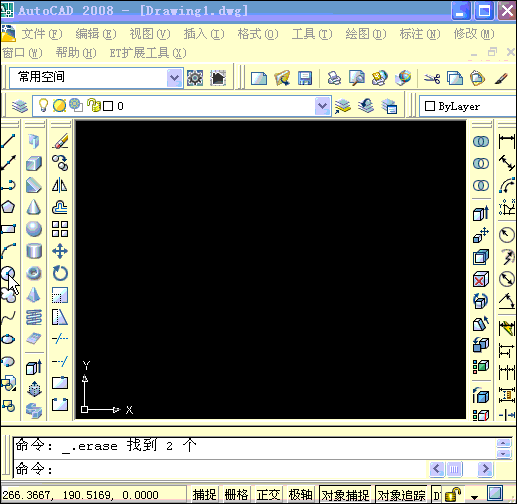Toggle 栅格 grid display
517x504 pixels.
[236, 494]
